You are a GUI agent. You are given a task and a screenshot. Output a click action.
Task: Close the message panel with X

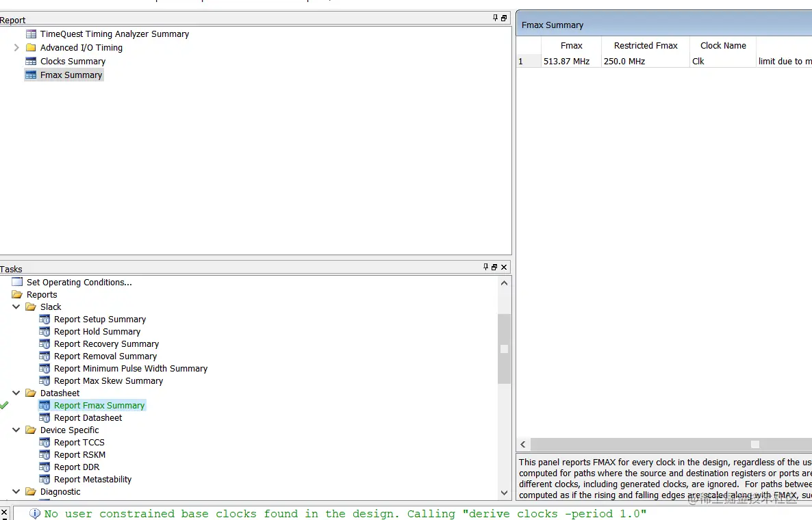coord(4,512)
